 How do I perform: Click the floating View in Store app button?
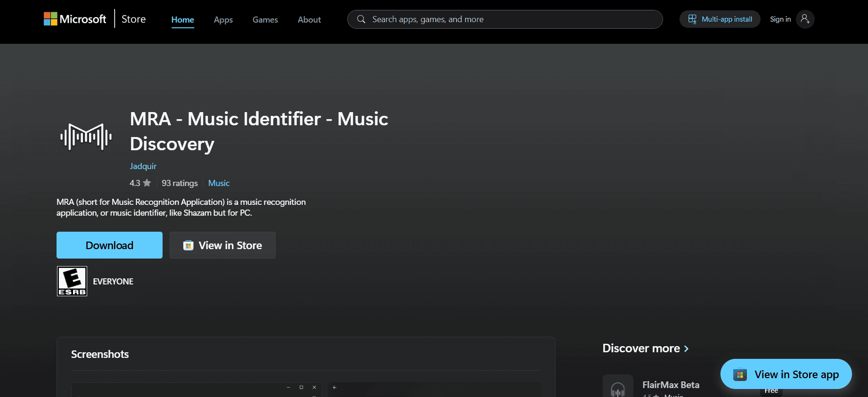786,374
